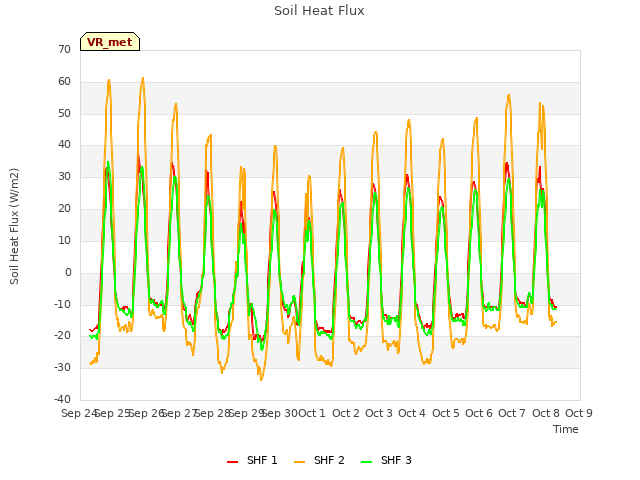640x480 pixels.
Task: Toggle SHF 3 series in legend
Action: click(387, 460)
